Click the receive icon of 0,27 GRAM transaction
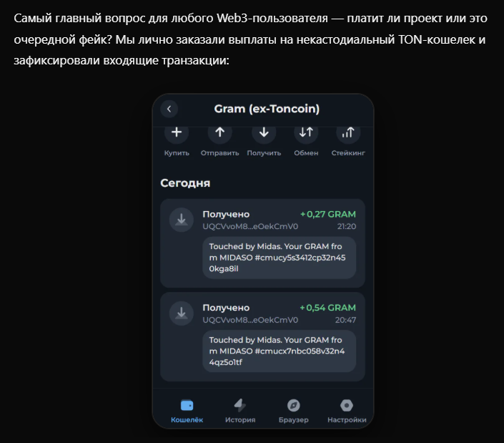504x443 pixels. [x=182, y=220]
